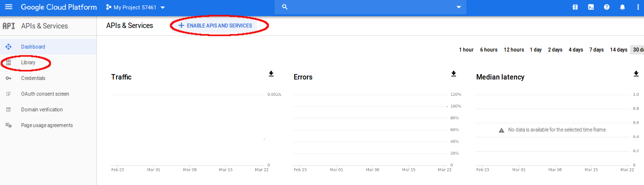Click the Traffic chart title
This screenshot has width=644, height=185.
pos(121,77)
